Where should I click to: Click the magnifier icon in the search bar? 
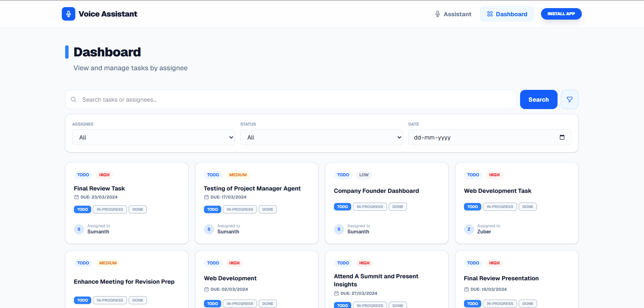point(74,99)
